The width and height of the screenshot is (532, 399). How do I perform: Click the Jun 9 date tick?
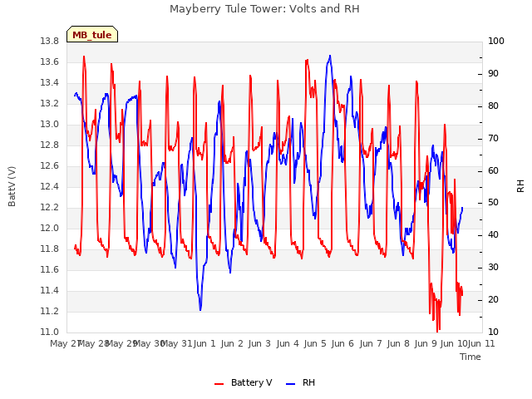(x=426, y=344)
